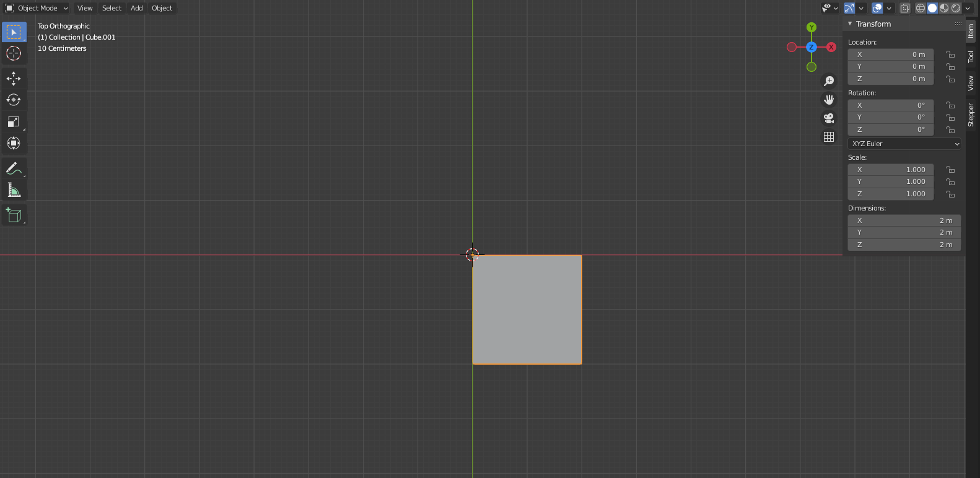Viewport: 980px width, 478px height.
Task: Choose the Rotate tool
Action: point(14,100)
